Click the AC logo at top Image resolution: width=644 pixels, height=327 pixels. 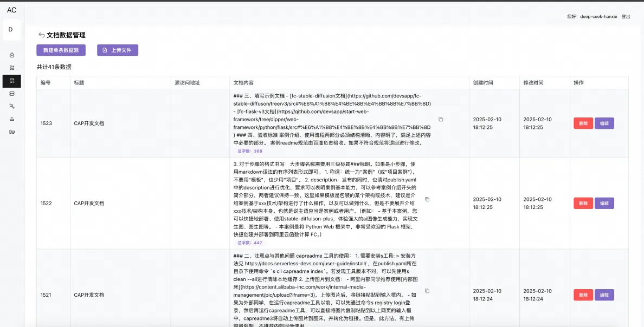[11, 10]
